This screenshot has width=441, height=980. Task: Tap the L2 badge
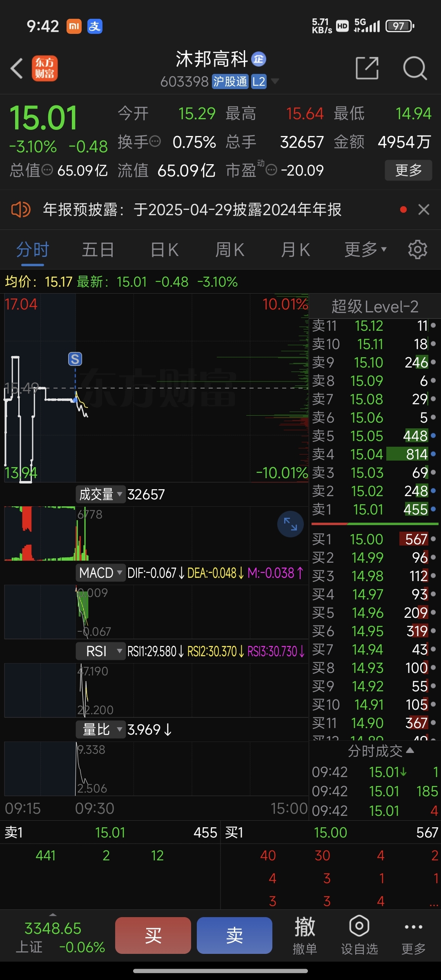point(259,82)
